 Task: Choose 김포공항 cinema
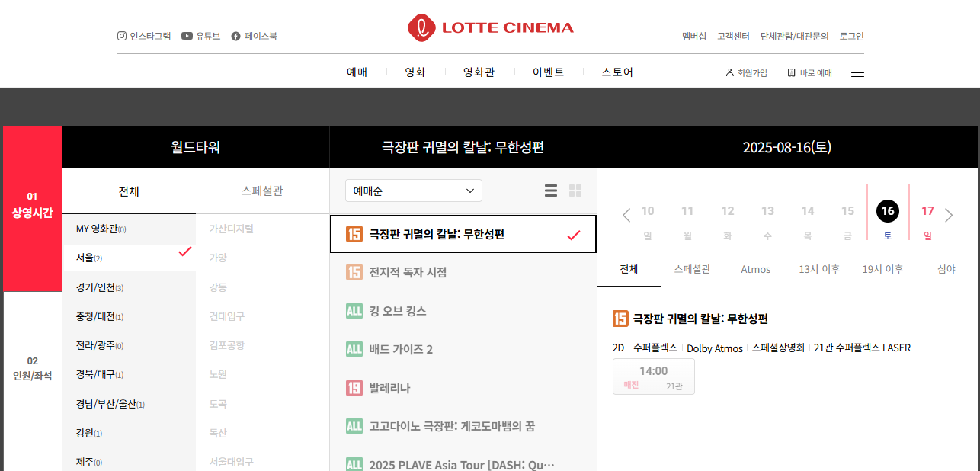tap(227, 344)
